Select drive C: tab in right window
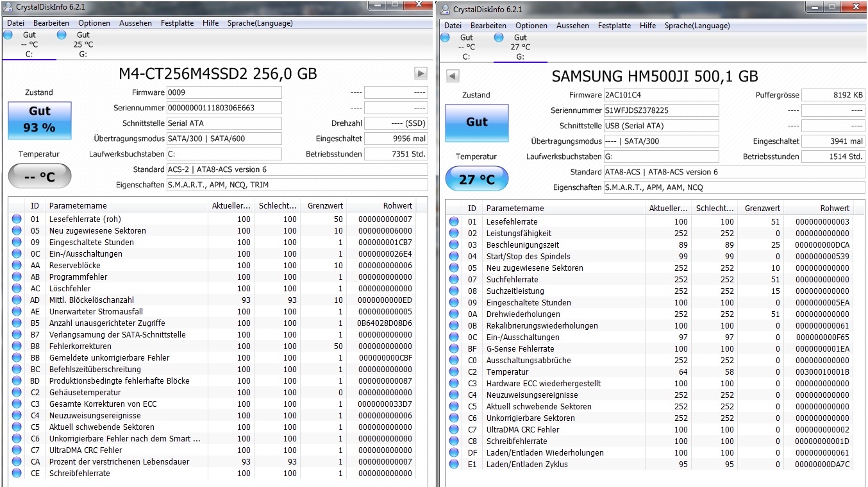 [466, 47]
